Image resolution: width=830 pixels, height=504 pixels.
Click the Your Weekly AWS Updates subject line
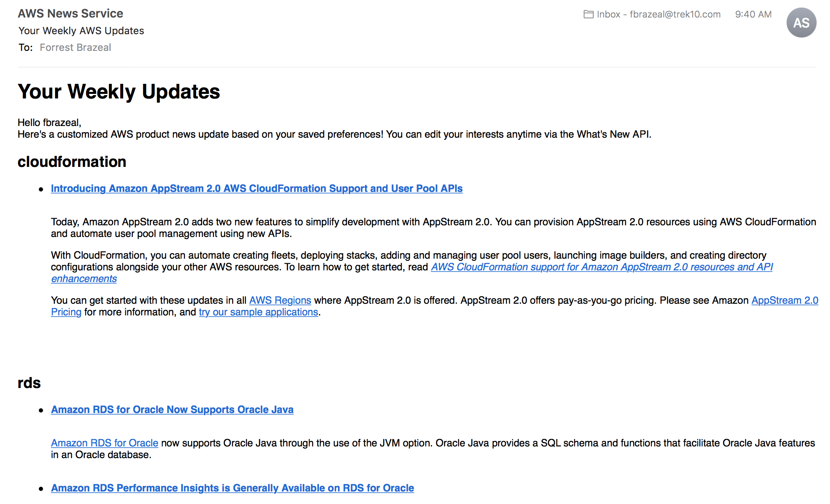pos(81,31)
